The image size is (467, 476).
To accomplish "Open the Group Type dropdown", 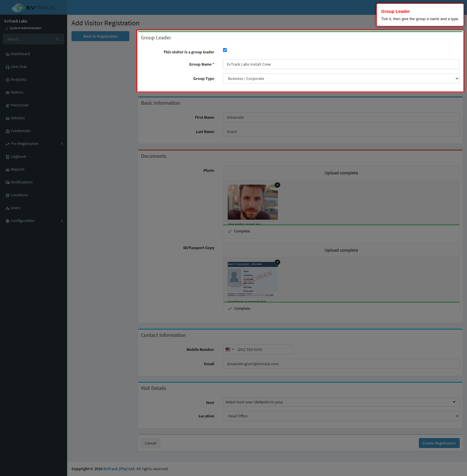I will tap(341, 78).
